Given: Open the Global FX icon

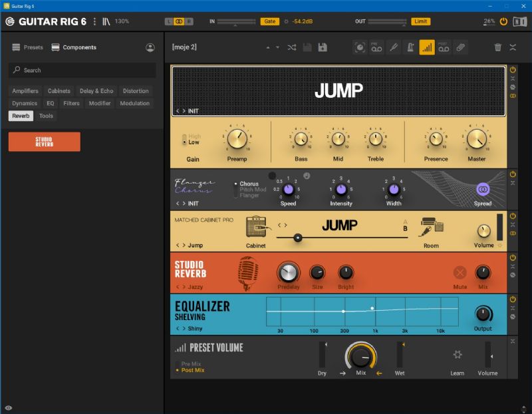Looking at the screenshot, I should (460, 47).
